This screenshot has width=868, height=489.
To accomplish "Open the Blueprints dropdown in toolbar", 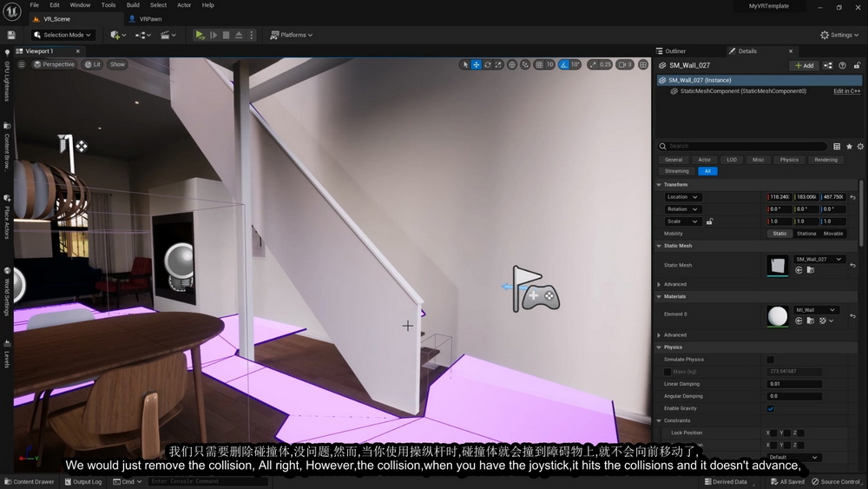I will tap(143, 35).
